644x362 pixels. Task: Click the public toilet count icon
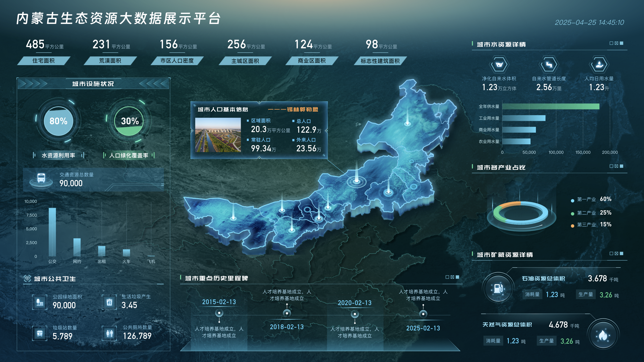coord(109,333)
